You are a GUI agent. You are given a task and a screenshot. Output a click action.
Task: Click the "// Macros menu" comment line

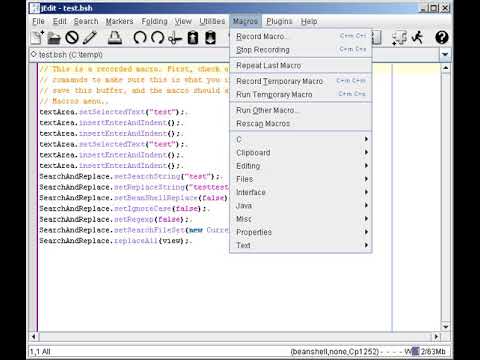click(x=73, y=101)
